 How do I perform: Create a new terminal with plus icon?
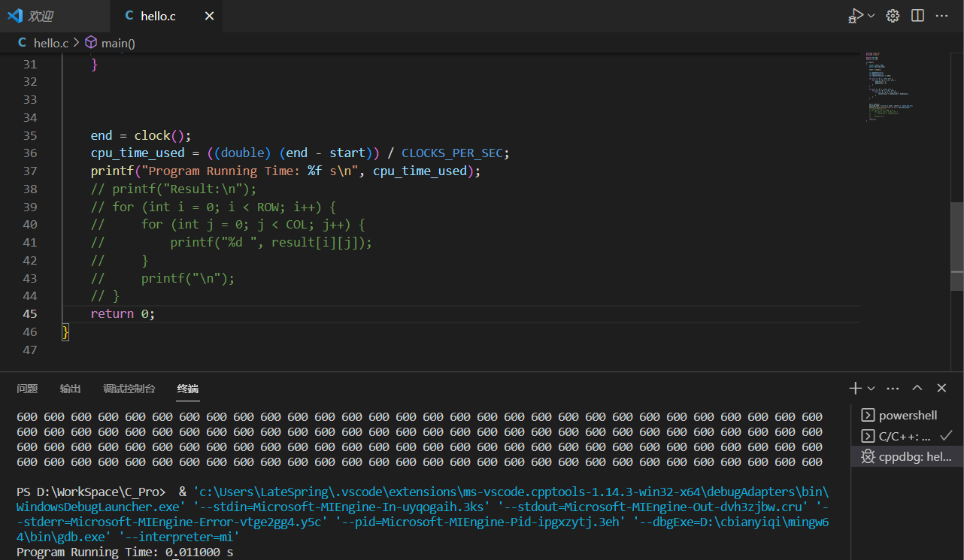(855, 388)
